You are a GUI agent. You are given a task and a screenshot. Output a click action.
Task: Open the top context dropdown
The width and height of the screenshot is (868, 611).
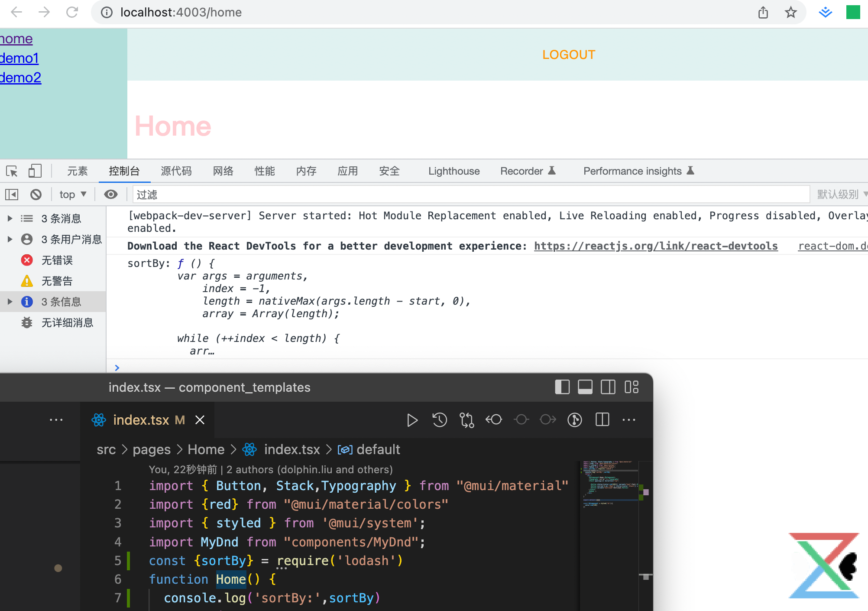pos(72,195)
